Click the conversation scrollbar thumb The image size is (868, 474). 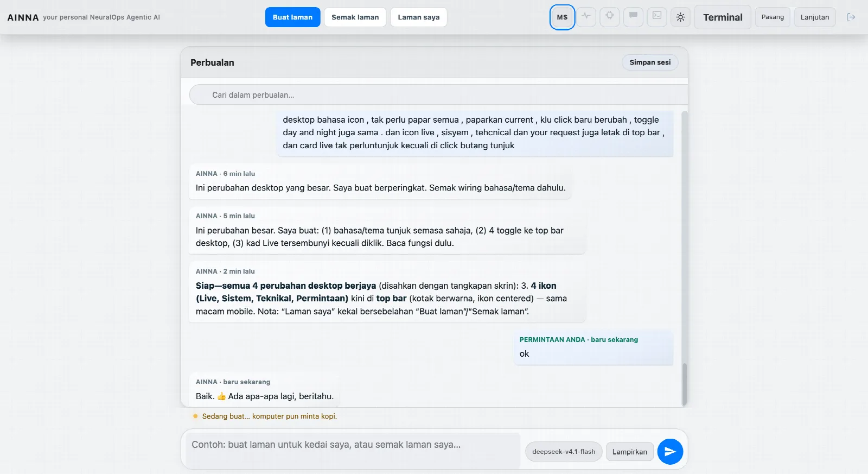click(684, 384)
